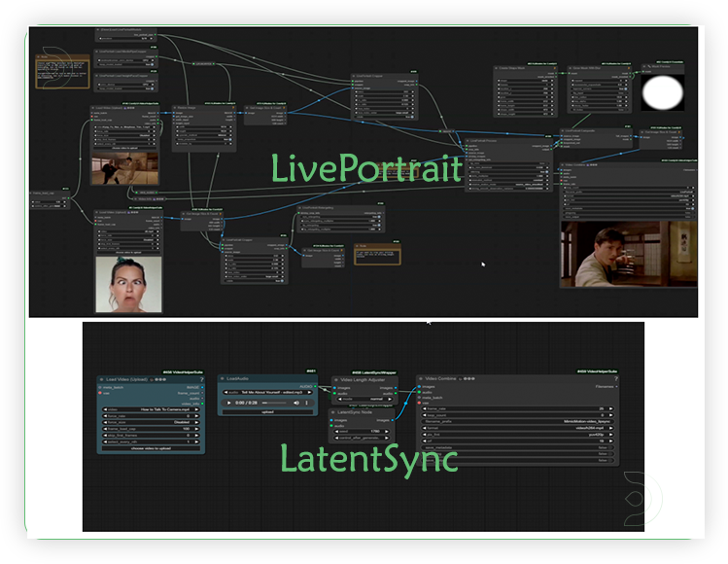Toggle the bottom false switch in LatentSync Video Combine
This screenshot has height=564, width=728.
[610, 460]
